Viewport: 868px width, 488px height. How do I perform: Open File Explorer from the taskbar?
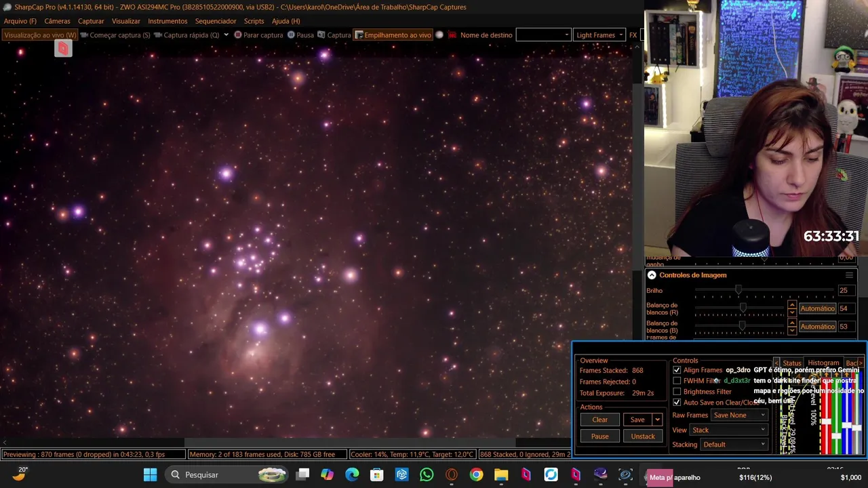(501, 474)
